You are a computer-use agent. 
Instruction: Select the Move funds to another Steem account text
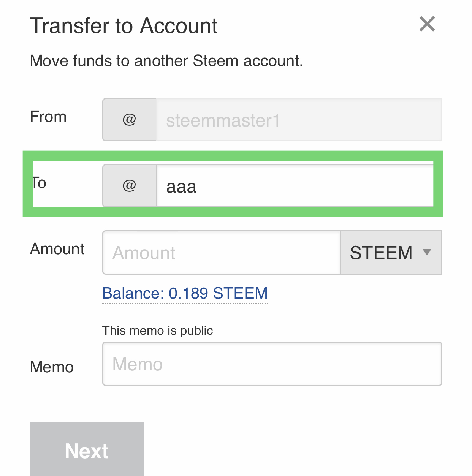pos(166,61)
